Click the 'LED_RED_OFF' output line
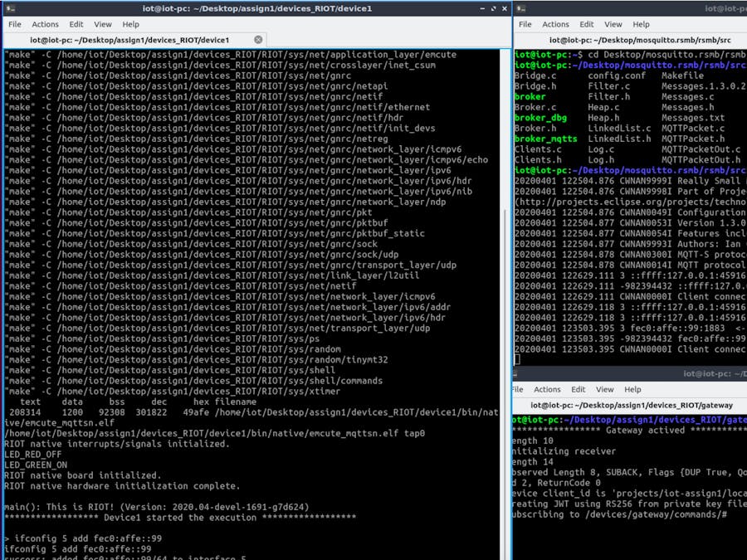Screen dimensions: 747x560 point(33,455)
